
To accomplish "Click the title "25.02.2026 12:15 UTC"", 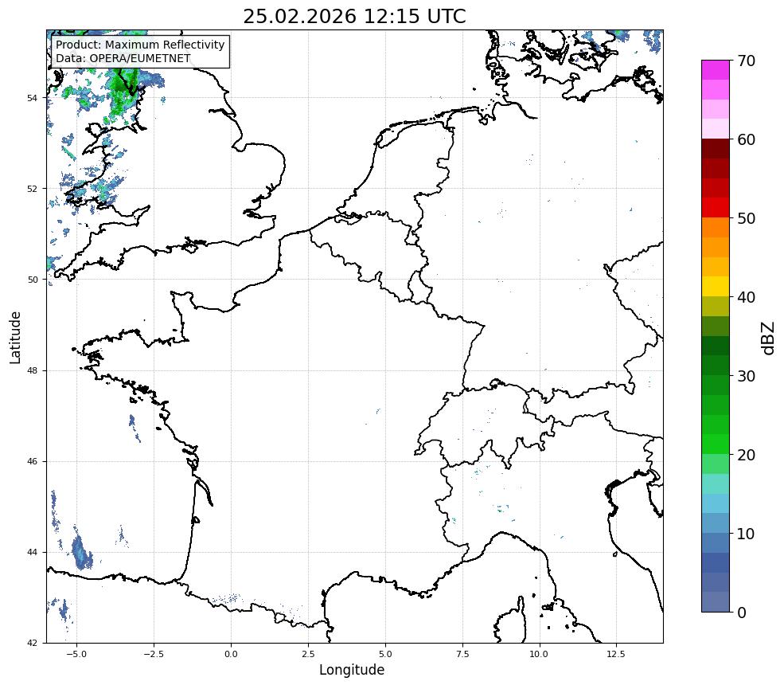I will [354, 17].
